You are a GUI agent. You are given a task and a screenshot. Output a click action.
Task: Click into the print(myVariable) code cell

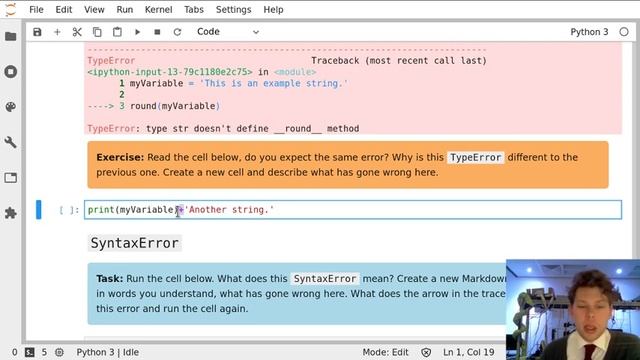tap(353, 210)
